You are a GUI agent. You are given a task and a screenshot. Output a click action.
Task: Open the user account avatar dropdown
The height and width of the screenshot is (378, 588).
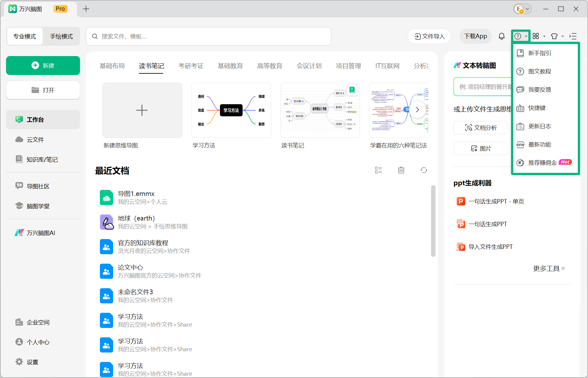point(522,9)
